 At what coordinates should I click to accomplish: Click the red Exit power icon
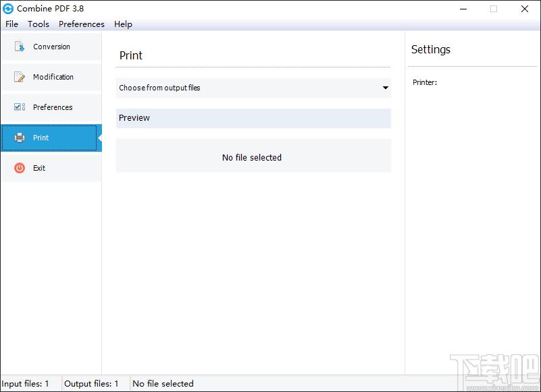coord(20,168)
